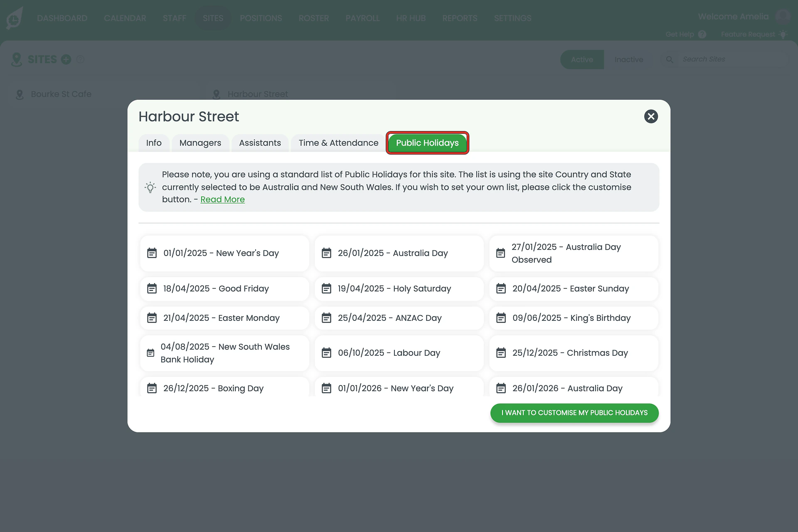The width and height of the screenshot is (798, 532).
Task: Select the 18/04/2025 - Good Friday text
Action: pyautogui.click(x=216, y=288)
